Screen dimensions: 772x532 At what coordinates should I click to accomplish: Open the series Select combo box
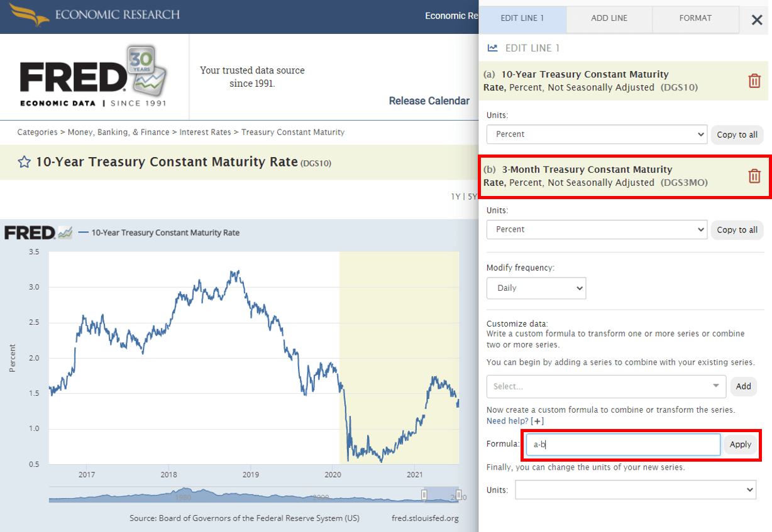[x=606, y=386]
